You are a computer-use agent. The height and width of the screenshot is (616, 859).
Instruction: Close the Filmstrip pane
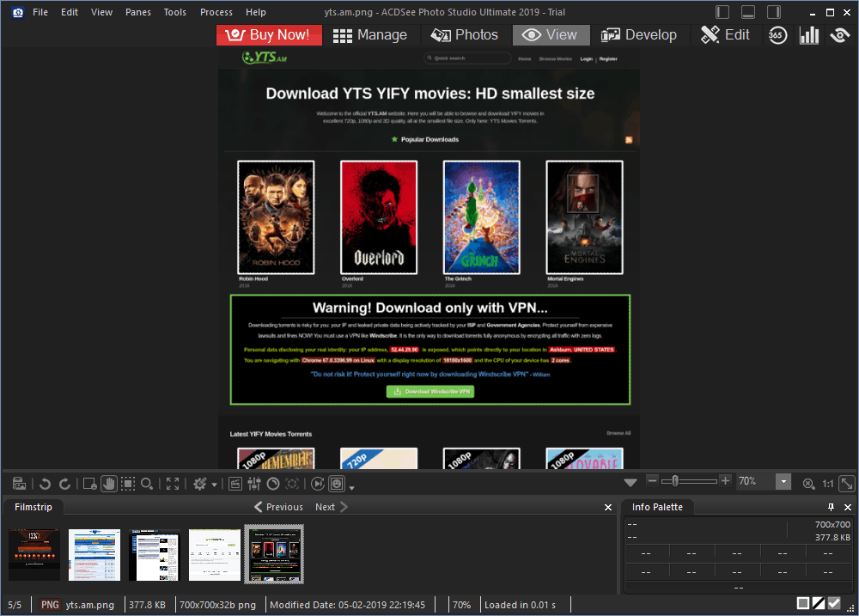[607, 508]
